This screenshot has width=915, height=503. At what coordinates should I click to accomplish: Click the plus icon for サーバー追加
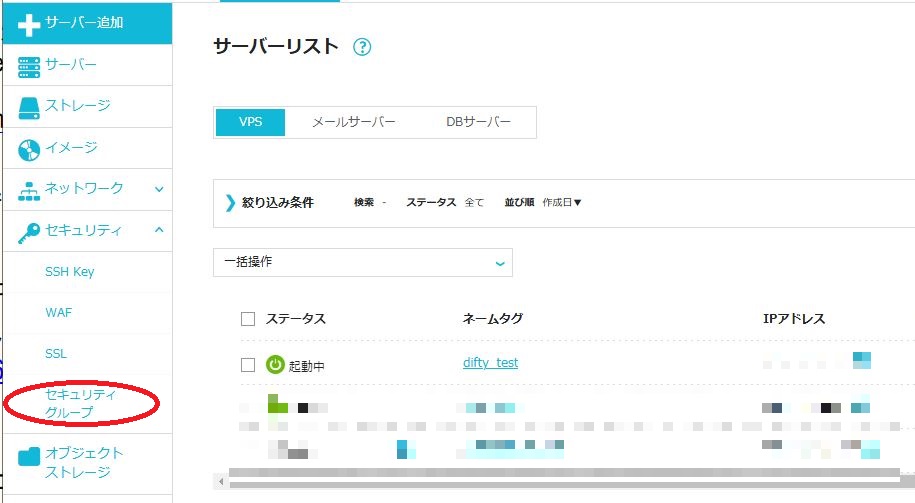30,23
